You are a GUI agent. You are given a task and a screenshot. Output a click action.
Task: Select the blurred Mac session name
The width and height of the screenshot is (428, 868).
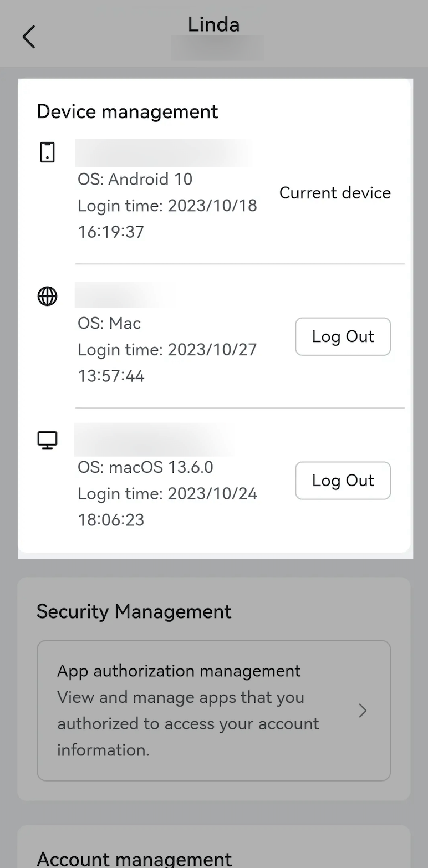click(x=126, y=295)
